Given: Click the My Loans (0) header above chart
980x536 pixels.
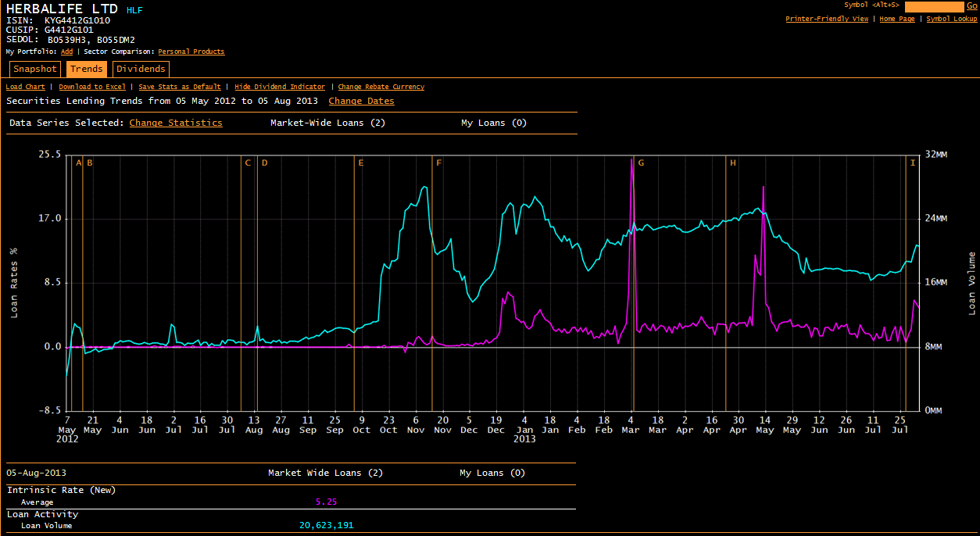Looking at the screenshot, I should pyautogui.click(x=494, y=123).
